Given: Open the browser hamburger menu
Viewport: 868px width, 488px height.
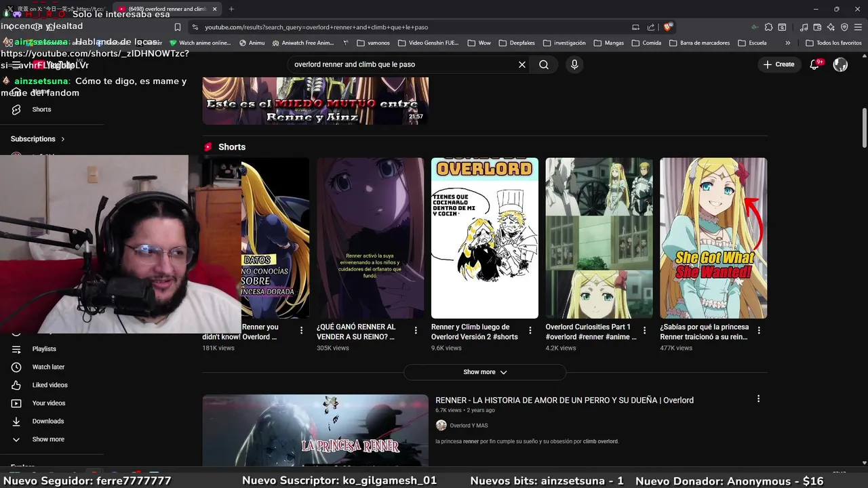Looking at the screenshot, I should pos(858,27).
